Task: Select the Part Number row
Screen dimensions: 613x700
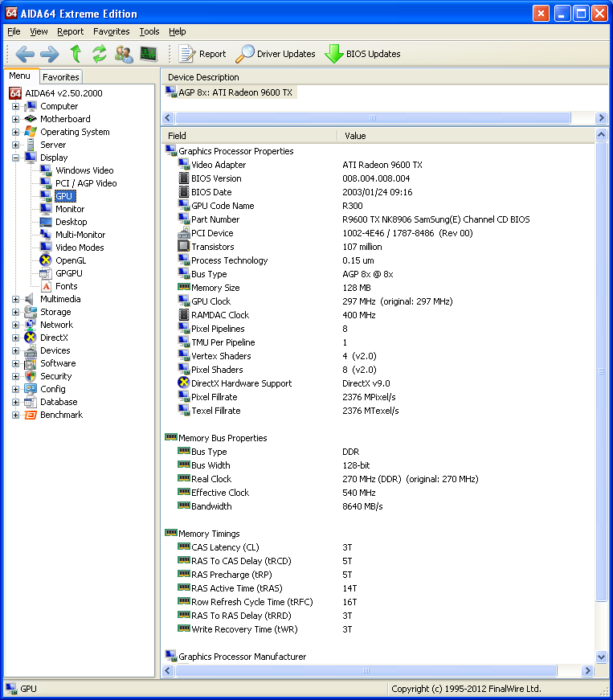Action: (378, 219)
